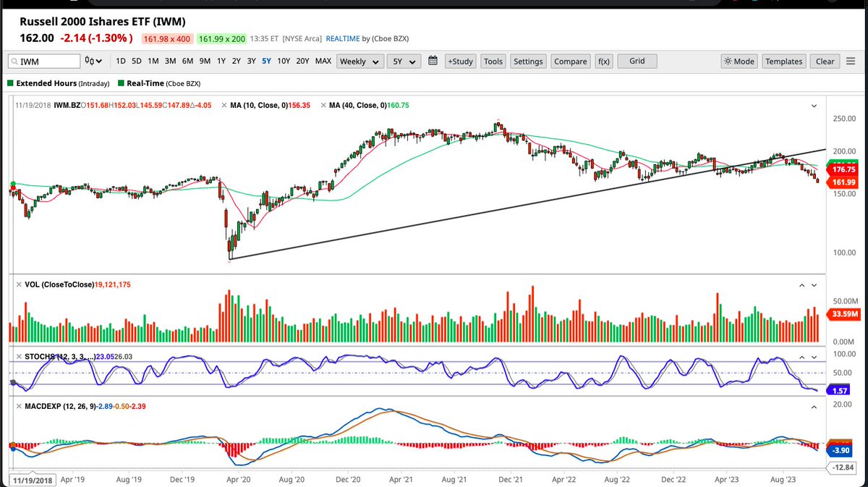
Task: Select the 20Y time range
Action: point(303,62)
